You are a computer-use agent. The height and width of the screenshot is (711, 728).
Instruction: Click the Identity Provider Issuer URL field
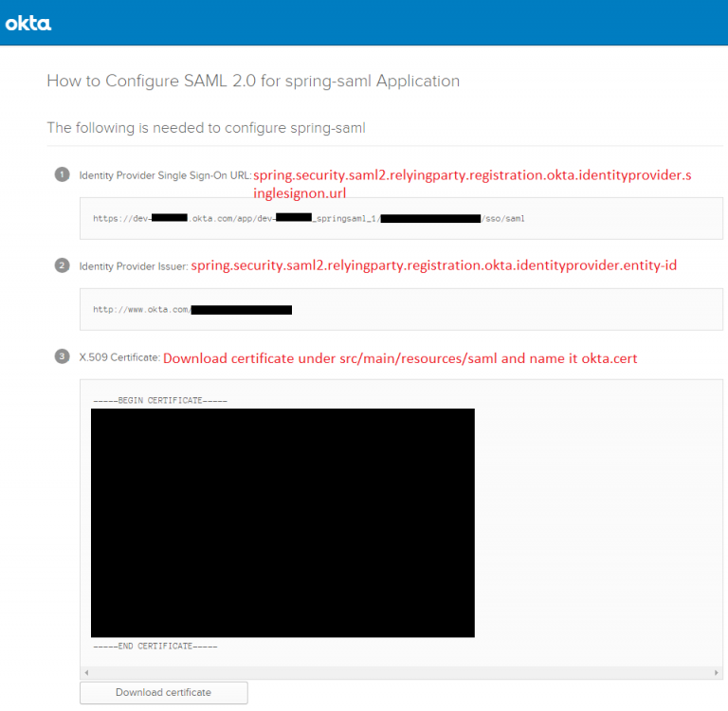click(401, 309)
